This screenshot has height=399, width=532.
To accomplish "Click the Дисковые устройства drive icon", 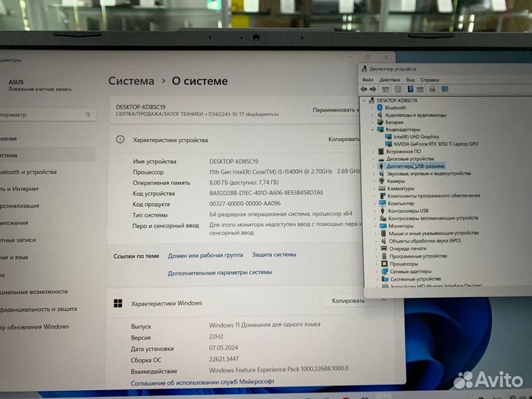I will pos(381,159).
